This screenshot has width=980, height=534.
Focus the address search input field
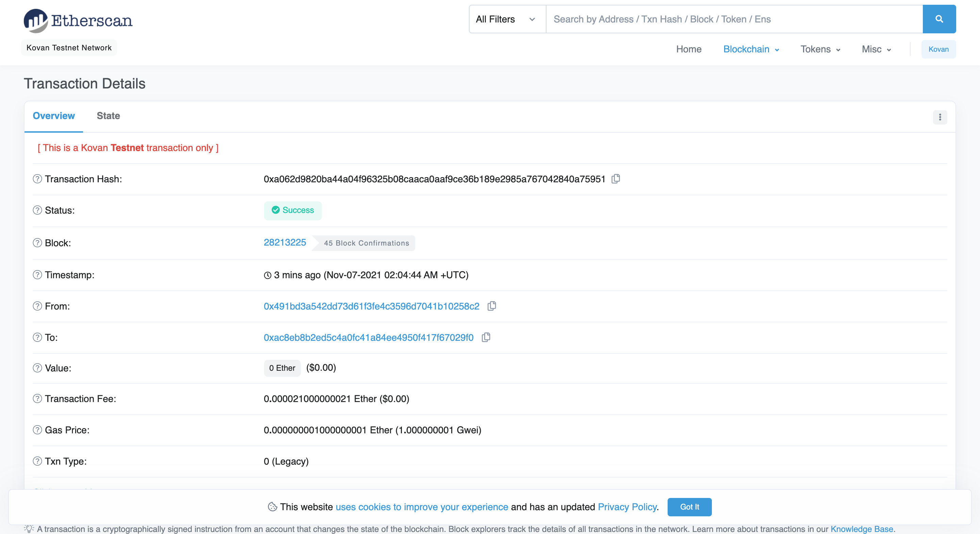coord(734,19)
